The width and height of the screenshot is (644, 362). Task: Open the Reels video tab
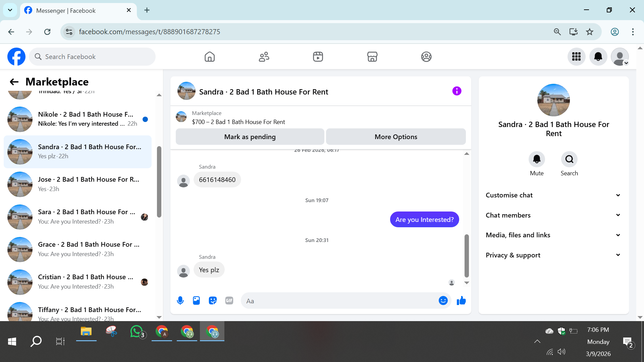click(x=318, y=57)
